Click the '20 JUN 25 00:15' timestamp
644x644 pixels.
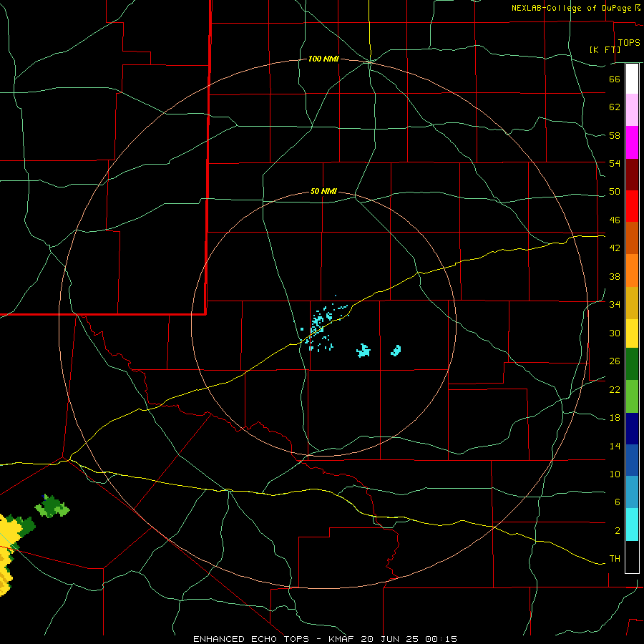[409, 639]
